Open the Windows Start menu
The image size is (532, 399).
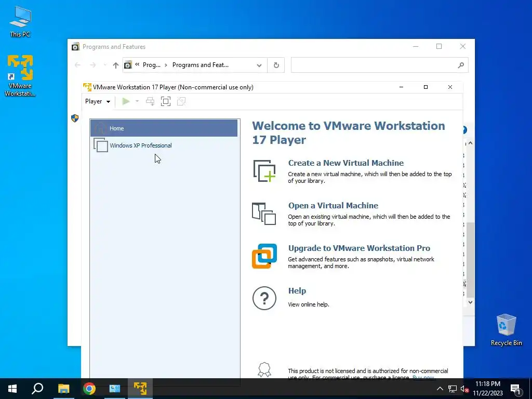tap(12, 389)
